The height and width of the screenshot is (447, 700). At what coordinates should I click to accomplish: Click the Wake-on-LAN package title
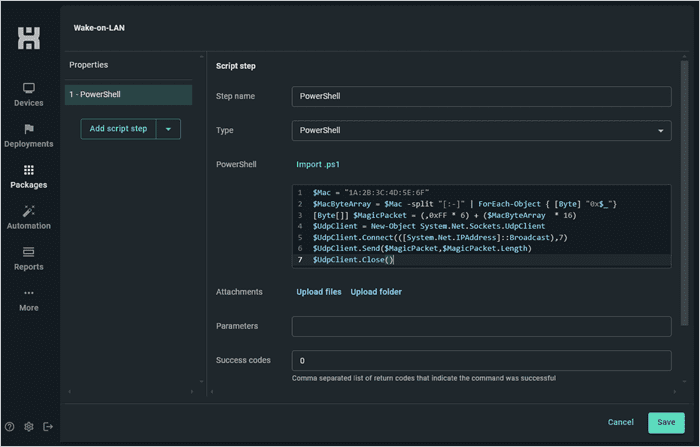[99, 28]
